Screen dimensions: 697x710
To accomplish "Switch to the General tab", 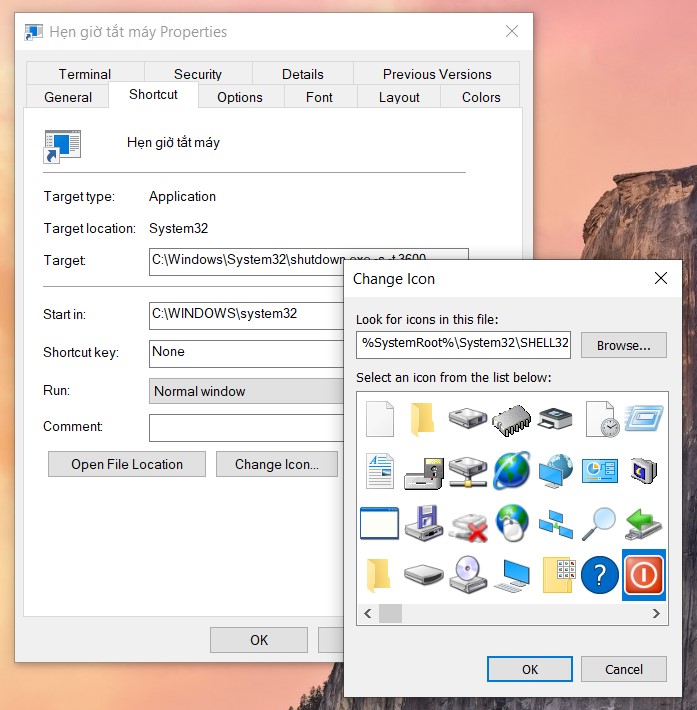I will (x=68, y=97).
